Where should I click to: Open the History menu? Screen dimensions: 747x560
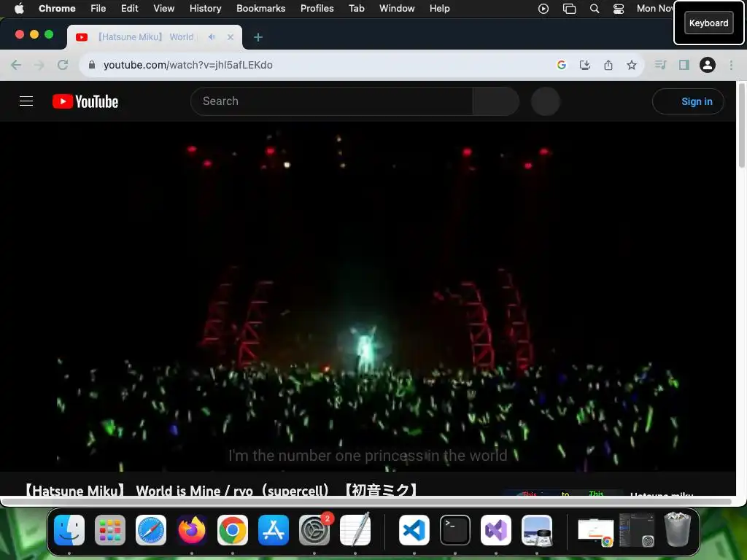[205, 8]
